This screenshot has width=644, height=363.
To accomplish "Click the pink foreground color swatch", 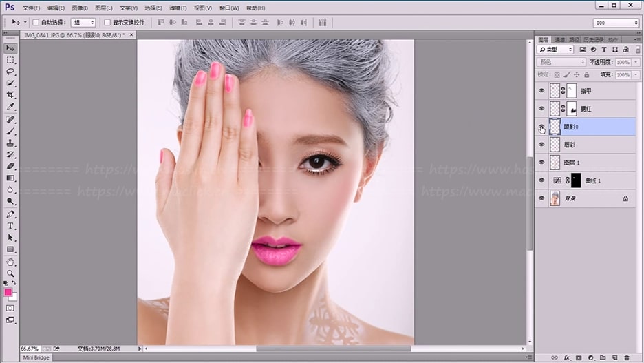I will pos(8,292).
